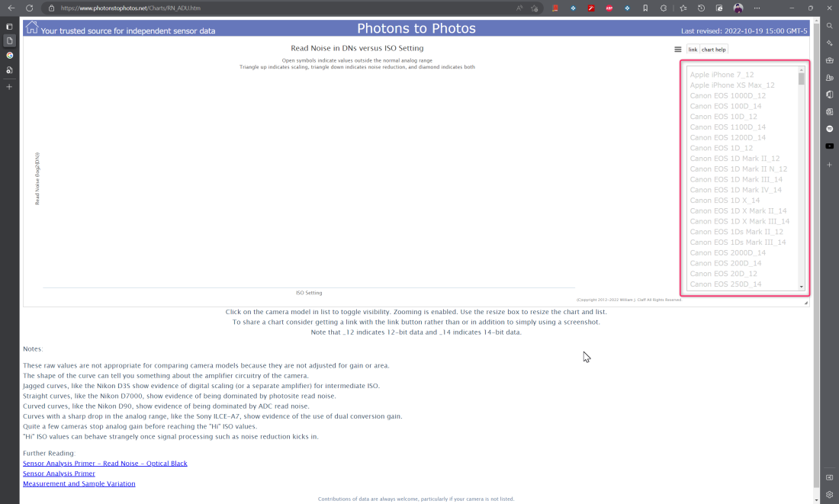This screenshot has height=504, width=839.
Task: Toggle Canon EOS 100D_14 visibility
Action: (x=725, y=106)
